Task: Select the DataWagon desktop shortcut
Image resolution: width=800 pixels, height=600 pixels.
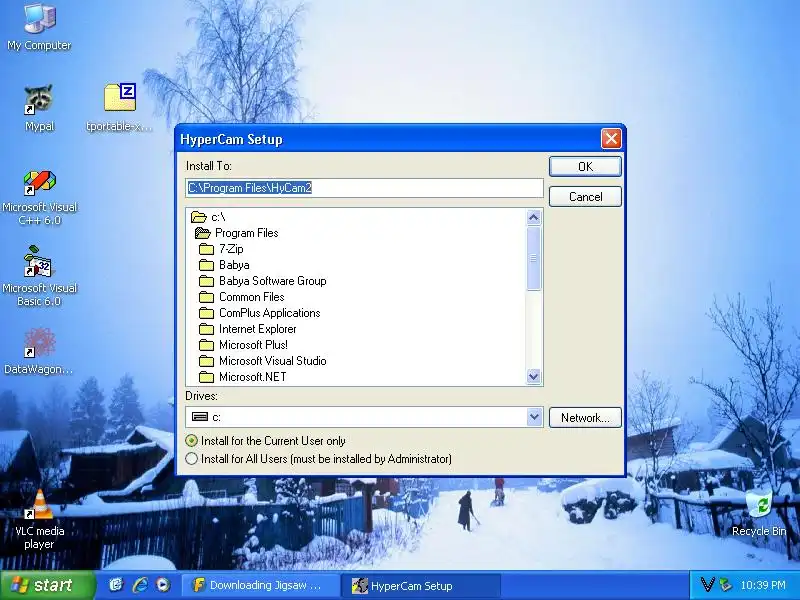Action: click(x=39, y=352)
